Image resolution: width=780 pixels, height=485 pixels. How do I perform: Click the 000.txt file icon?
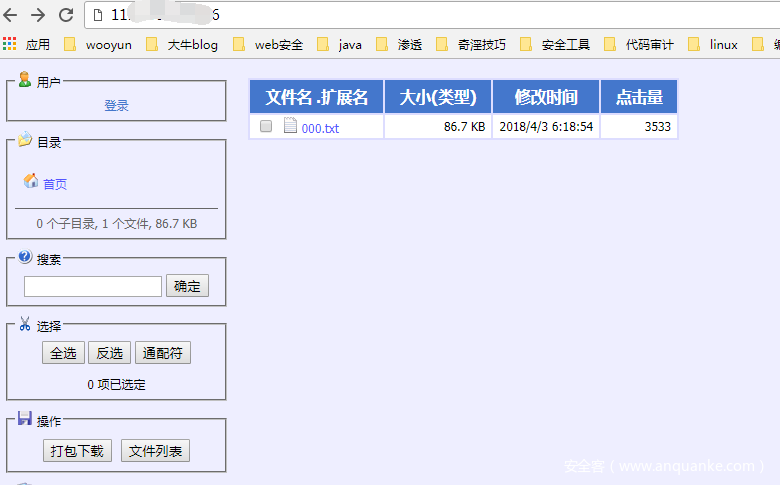(290, 126)
